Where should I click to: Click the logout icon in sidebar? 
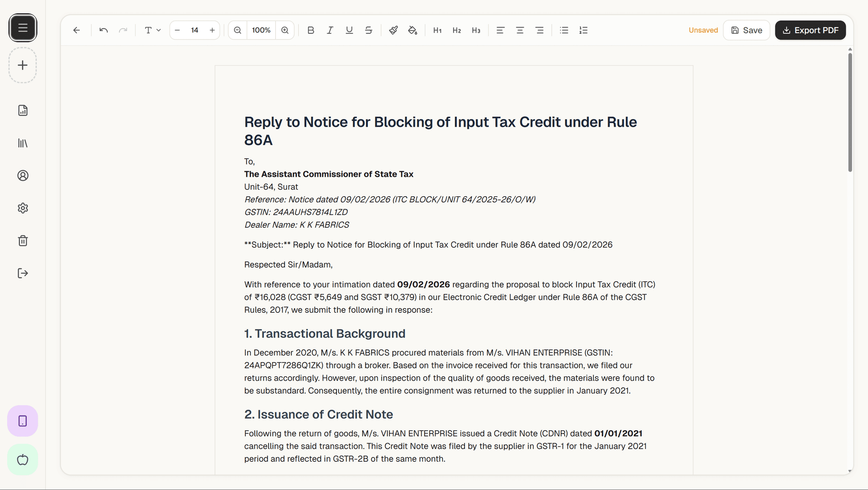tap(23, 273)
